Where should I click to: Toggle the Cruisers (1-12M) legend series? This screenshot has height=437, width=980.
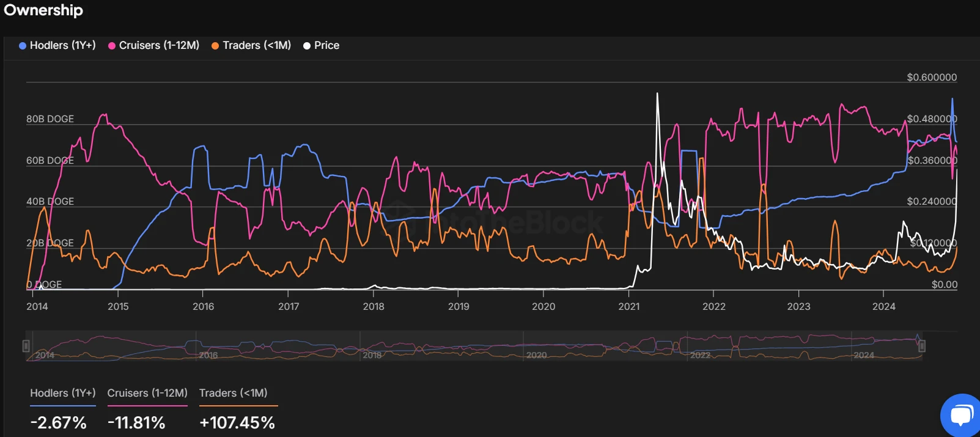(x=154, y=45)
